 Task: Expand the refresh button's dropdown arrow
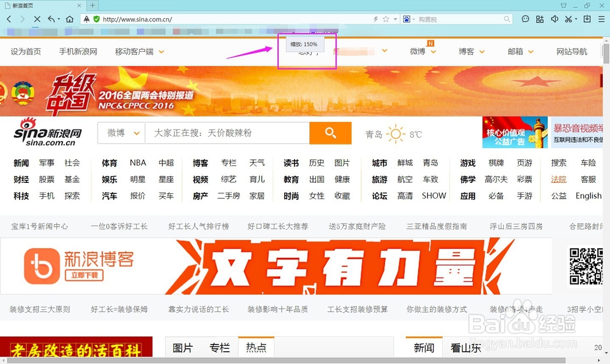coord(59,19)
